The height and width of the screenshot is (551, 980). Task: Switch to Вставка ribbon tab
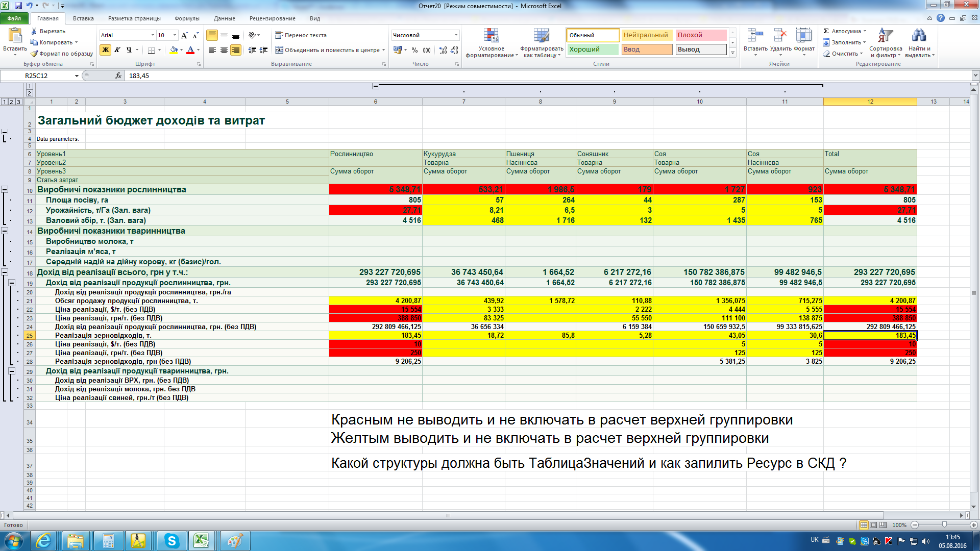(x=83, y=18)
